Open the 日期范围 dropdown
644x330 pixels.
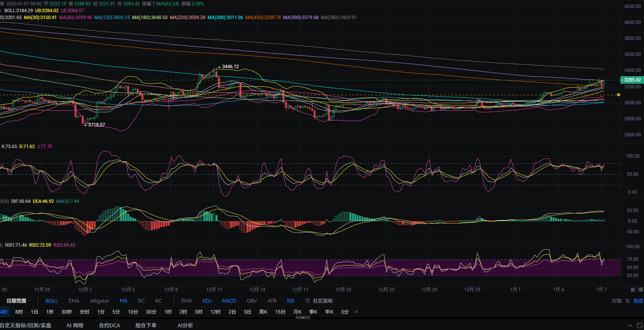[18, 301]
